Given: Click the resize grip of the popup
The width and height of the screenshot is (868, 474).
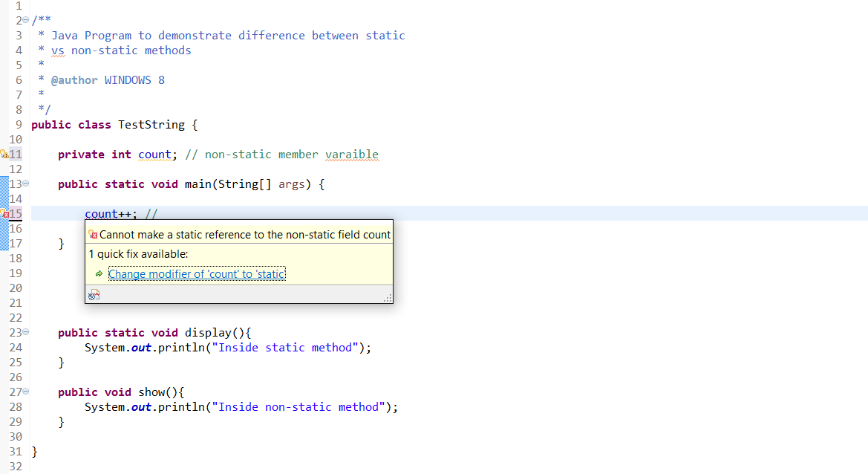Looking at the screenshot, I should pos(387,299).
